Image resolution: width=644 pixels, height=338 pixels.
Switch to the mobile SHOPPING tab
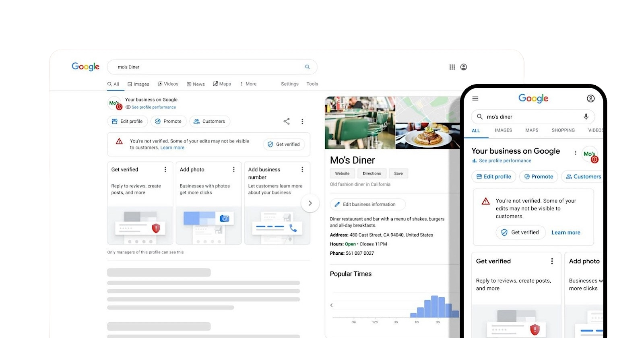tap(563, 130)
